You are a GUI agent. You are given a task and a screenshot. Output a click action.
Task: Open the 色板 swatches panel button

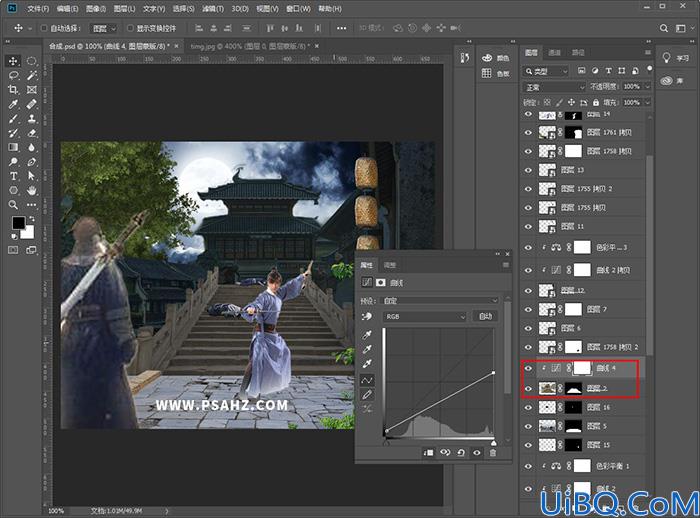[x=495, y=73]
